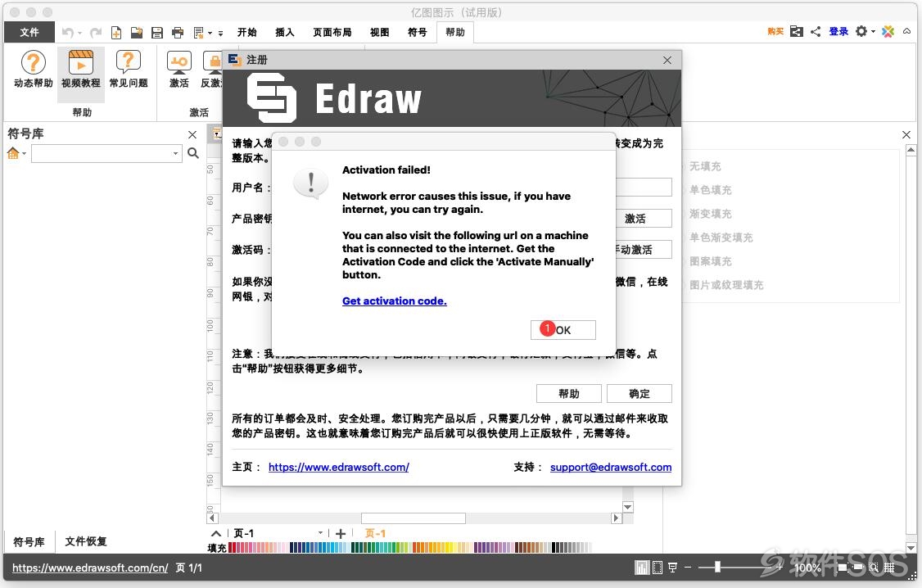Open the 常见问题 FAQ icon
The height and width of the screenshot is (588, 922).
129,70
